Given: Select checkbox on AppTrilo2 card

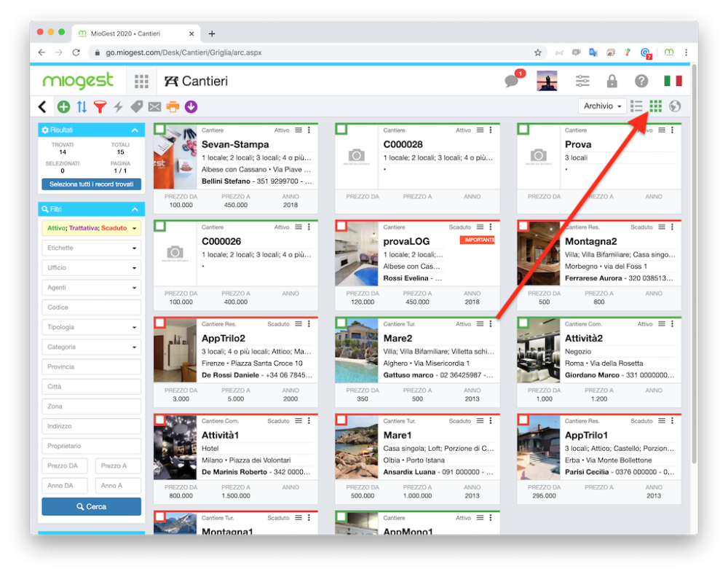Looking at the screenshot, I should point(159,323).
